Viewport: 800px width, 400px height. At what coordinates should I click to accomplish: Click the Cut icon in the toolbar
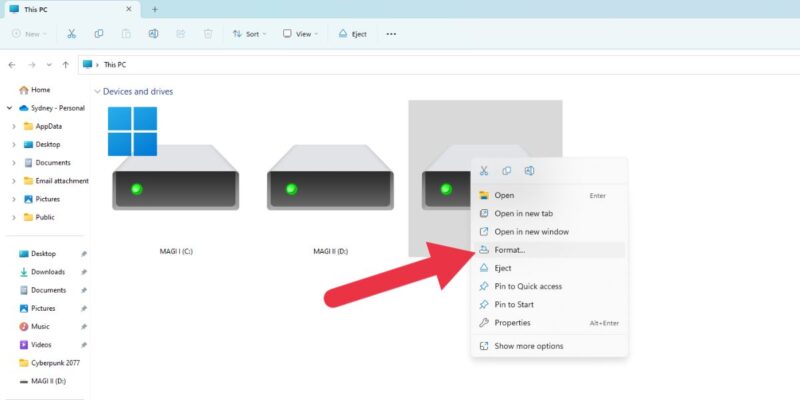71,34
